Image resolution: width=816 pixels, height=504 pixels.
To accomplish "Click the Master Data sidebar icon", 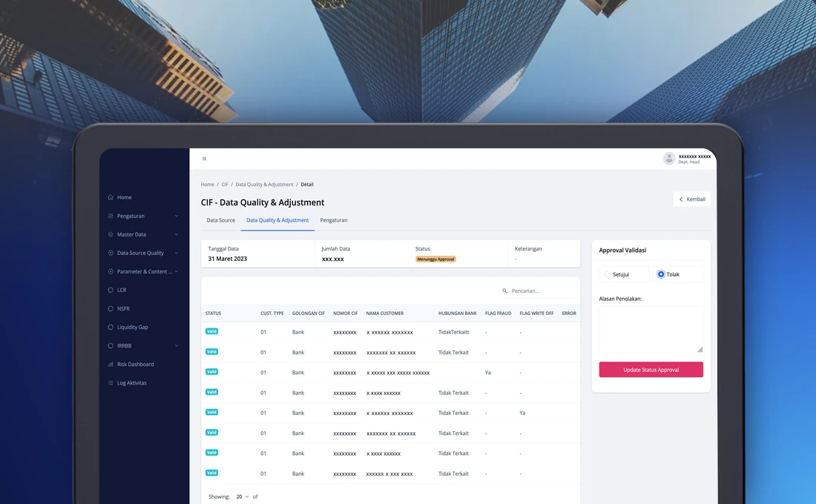I will 111,234.
